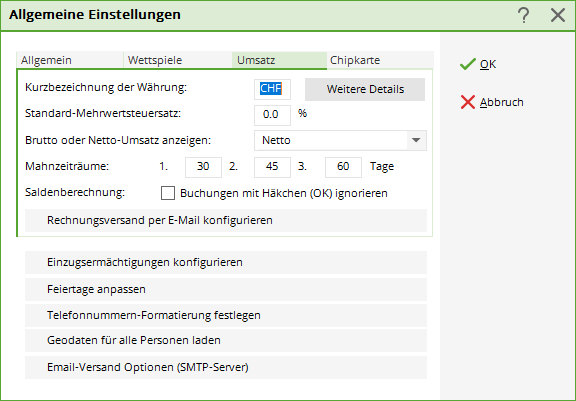The height and width of the screenshot is (401, 576).
Task: Click the Weitere Details button
Action: [x=365, y=89]
